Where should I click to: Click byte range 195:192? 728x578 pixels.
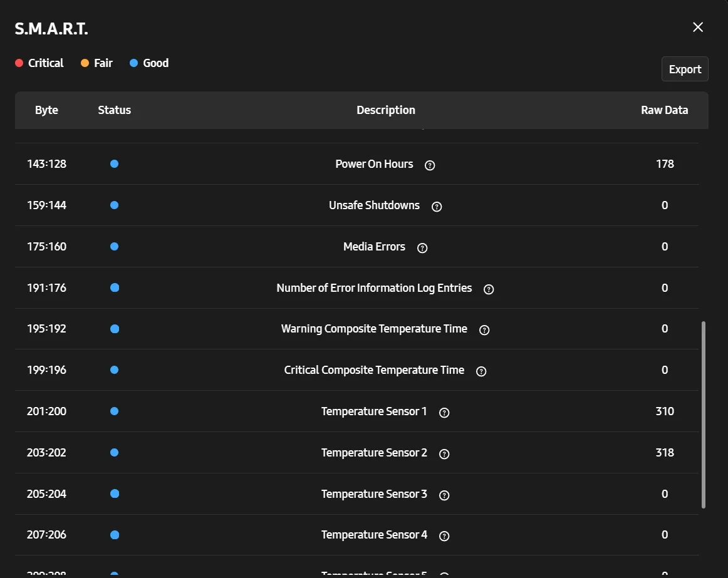pyautogui.click(x=46, y=329)
